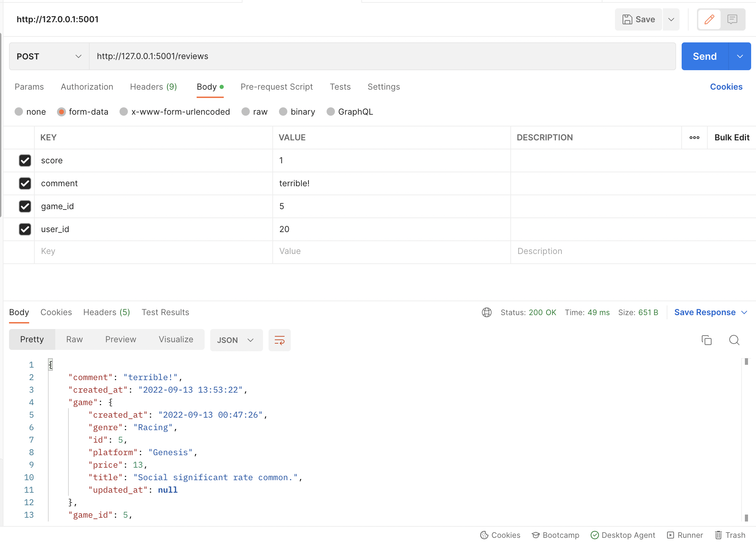Click the request URL input field
756x542 pixels.
tap(382, 56)
